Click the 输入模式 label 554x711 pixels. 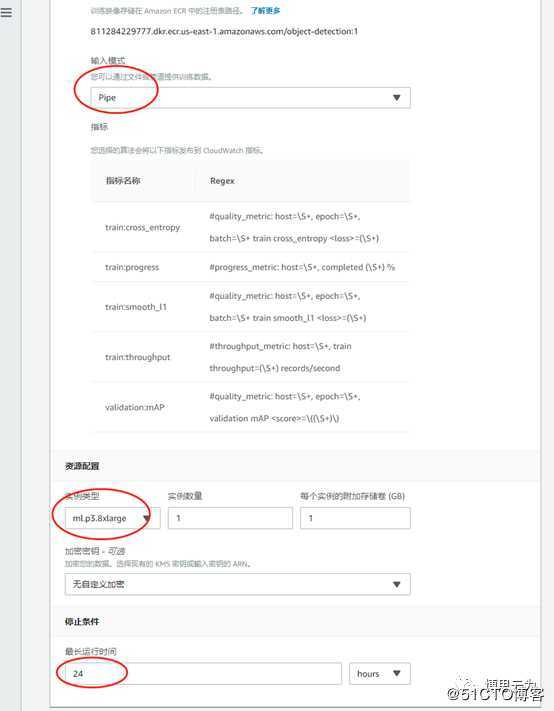click(x=108, y=60)
